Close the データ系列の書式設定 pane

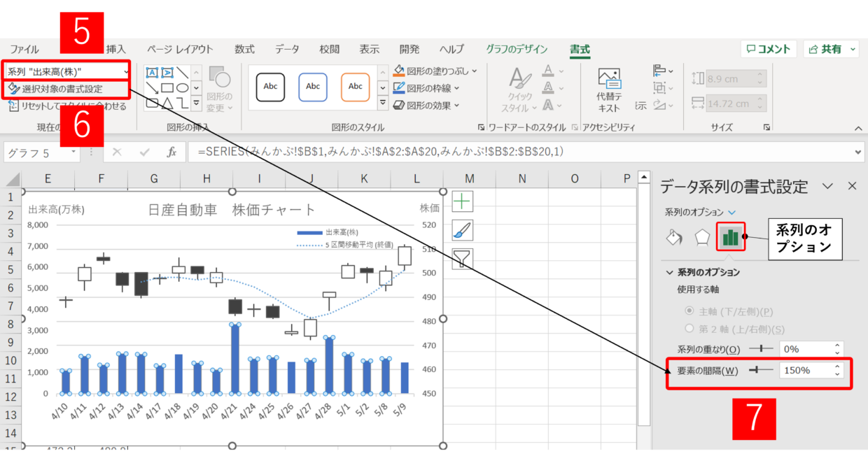pyautogui.click(x=852, y=186)
